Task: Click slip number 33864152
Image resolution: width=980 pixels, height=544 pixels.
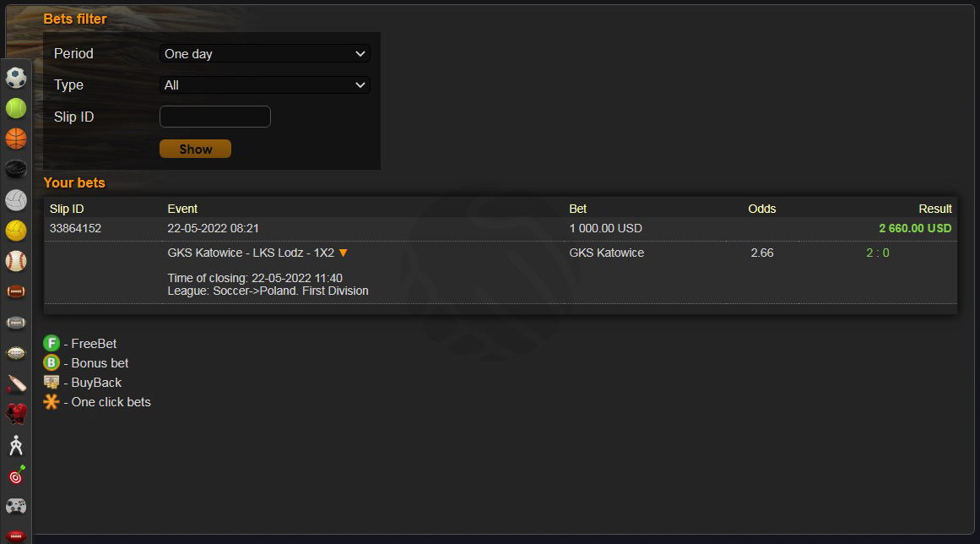Action: [x=76, y=228]
